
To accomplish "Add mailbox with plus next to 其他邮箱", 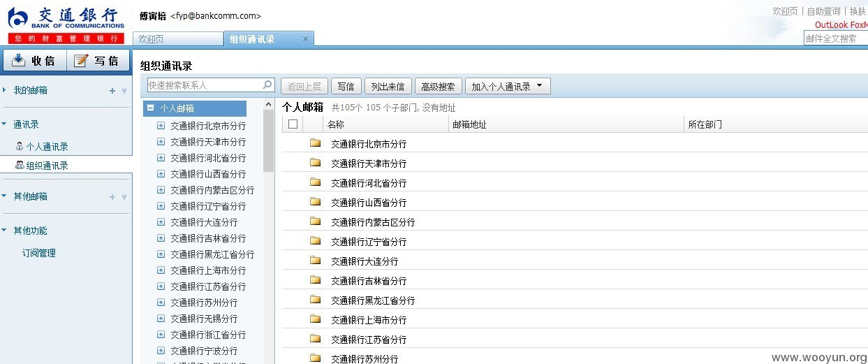I will pos(112,197).
